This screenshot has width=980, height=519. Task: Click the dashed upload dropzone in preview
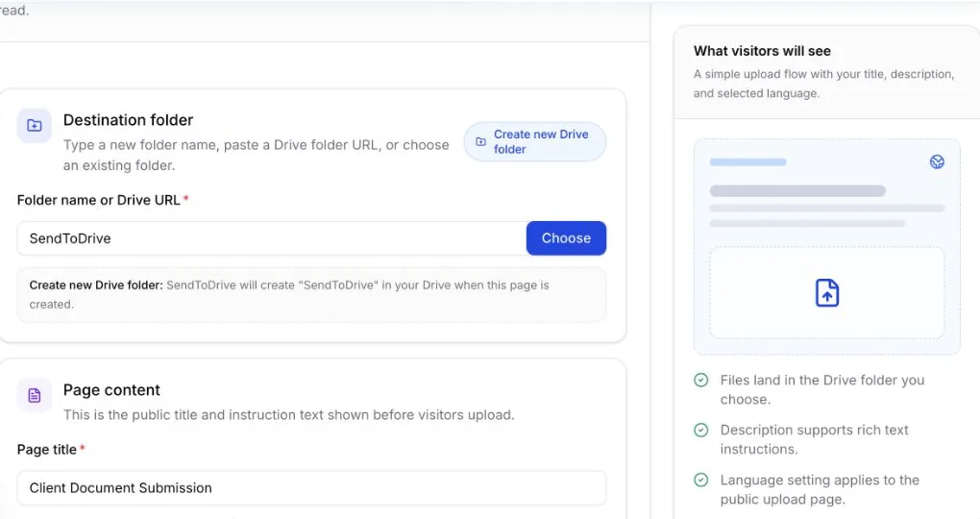coord(827,292)
